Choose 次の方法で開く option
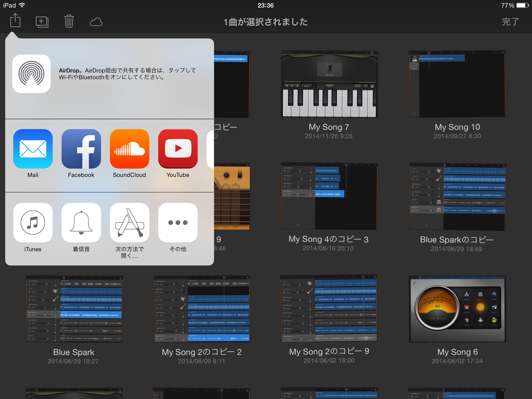 (x=130, y=223)
